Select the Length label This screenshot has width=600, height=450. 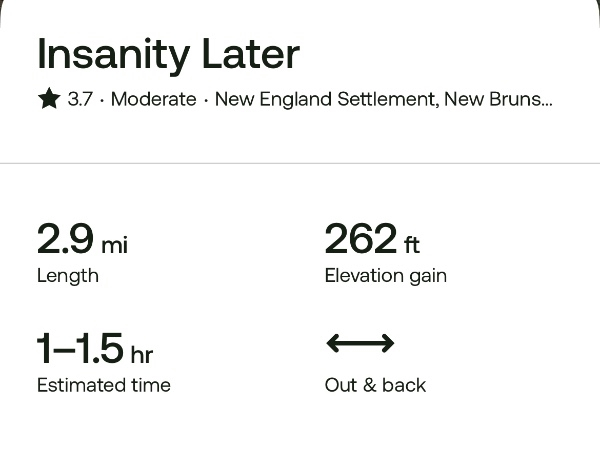pyautogui.click(x=67, y=276)
